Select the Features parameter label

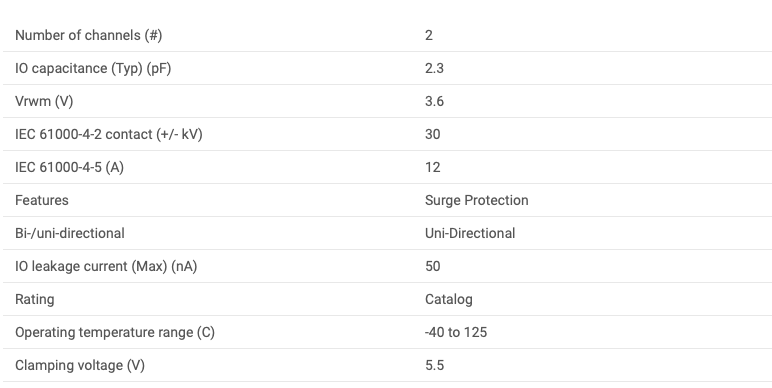42,200
